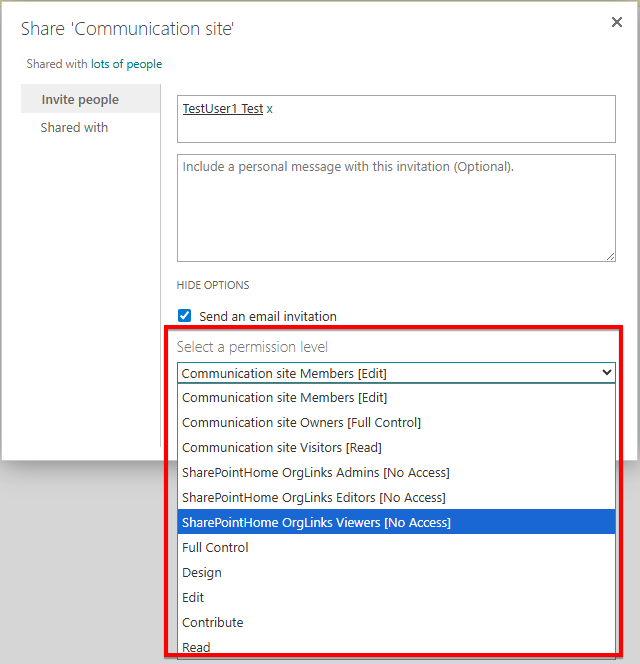The width and height of the screenshot is (640, 664).
Task: Open the permission level dropdown arrow
Action: (606, 373)
